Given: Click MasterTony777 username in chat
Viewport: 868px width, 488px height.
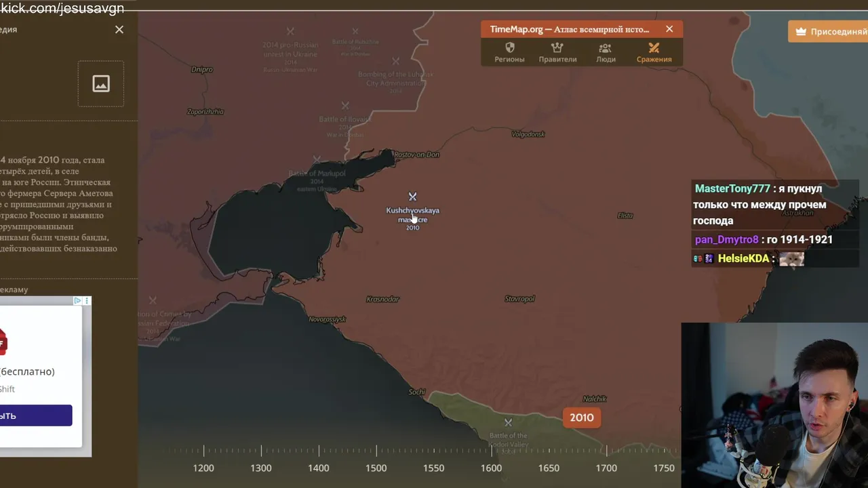Looking at the screenshot, I should [x=732, y=188].
